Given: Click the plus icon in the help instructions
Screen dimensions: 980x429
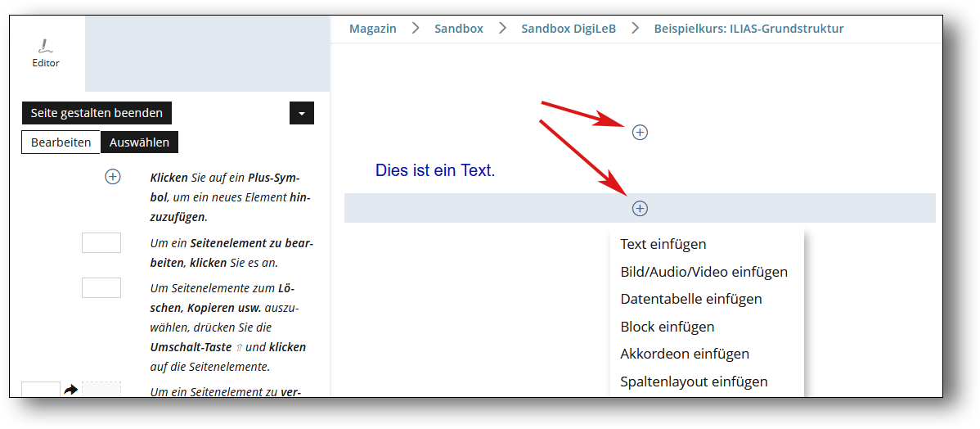Looking at the screenshot, I should (x=113, y=177).
